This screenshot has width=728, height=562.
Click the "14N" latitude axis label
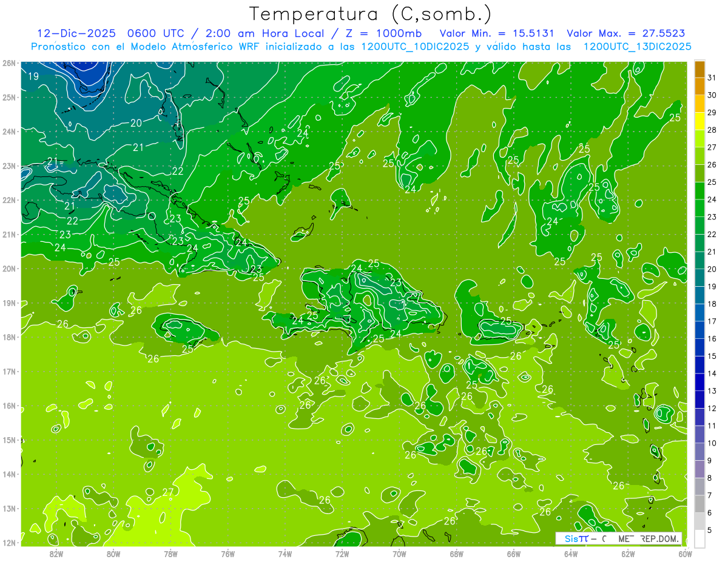[8, 474]
